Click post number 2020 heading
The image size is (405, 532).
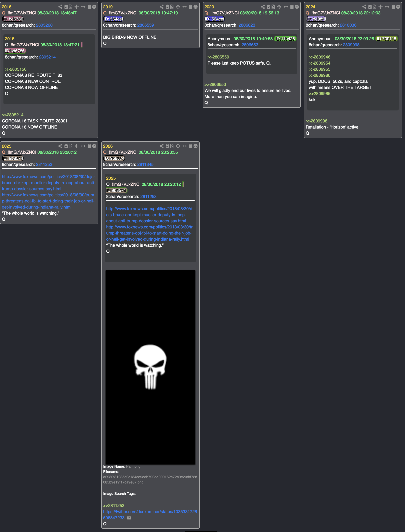point(209,7)
